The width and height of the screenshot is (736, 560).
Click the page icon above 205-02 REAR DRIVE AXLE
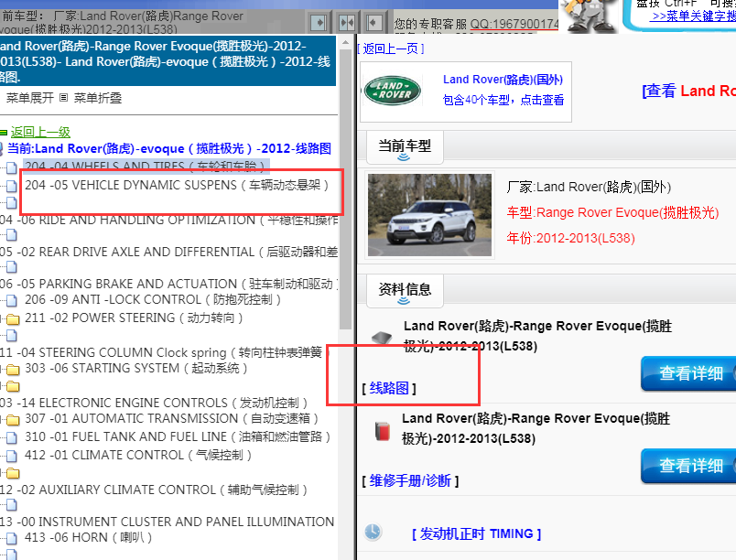click(x=11, y=235)
